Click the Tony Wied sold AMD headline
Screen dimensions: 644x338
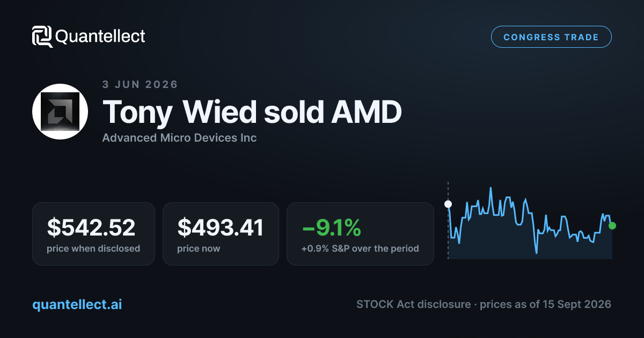pyautogui.click(x=252, y=112)
